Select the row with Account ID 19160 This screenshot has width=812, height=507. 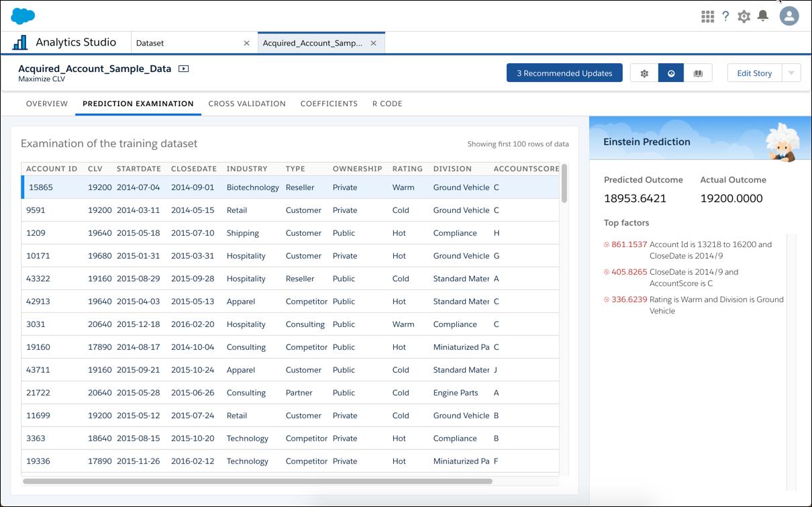tap(291, 347)
